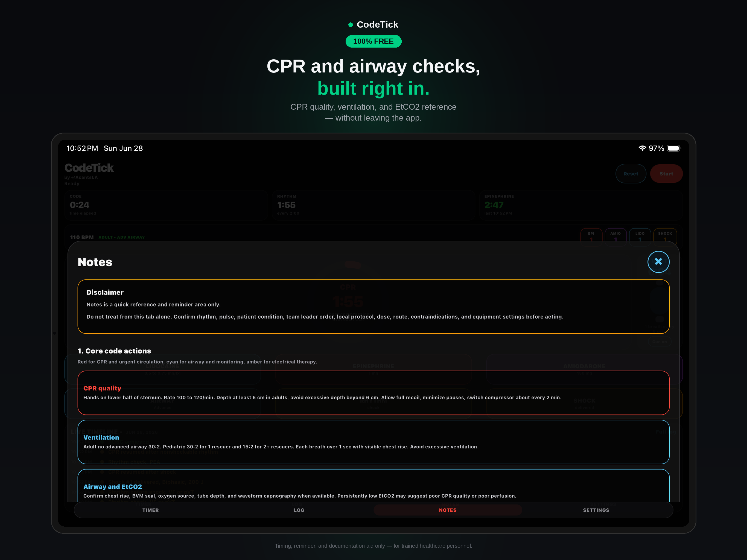Screen dimensions: 747x560
Task: Click the green dot beside CodeTick
Action: 351,25
